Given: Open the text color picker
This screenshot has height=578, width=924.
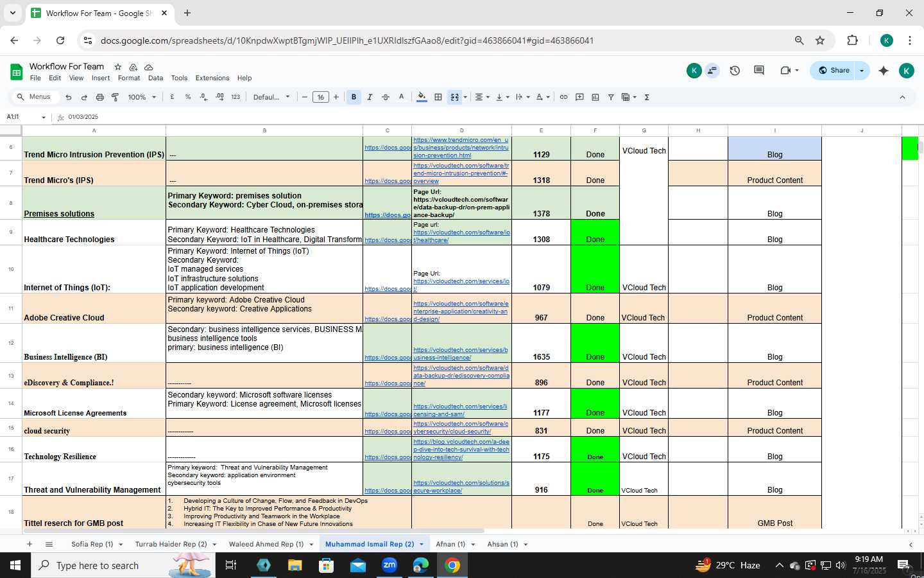Looking at the screenshot, I should click(x=402, y=97).
